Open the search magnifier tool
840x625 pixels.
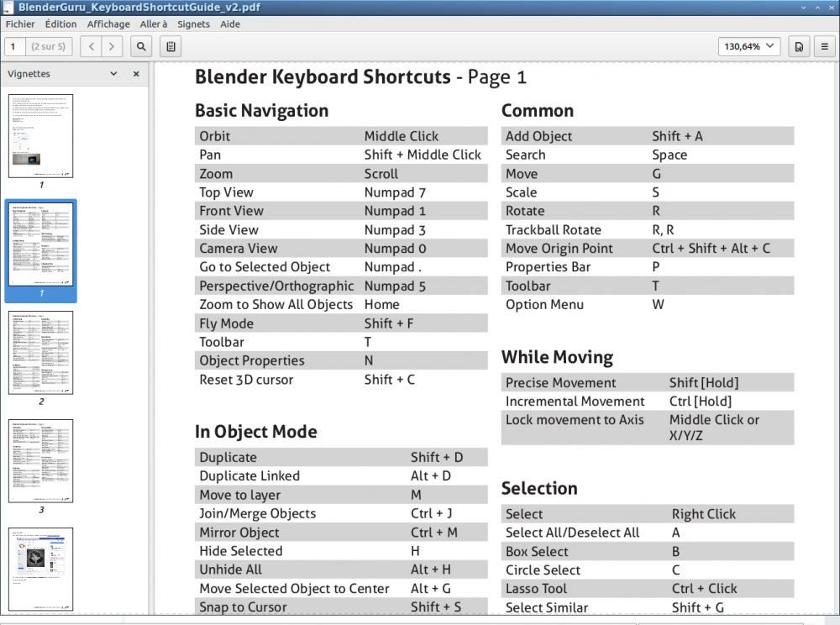click(141, 46)
